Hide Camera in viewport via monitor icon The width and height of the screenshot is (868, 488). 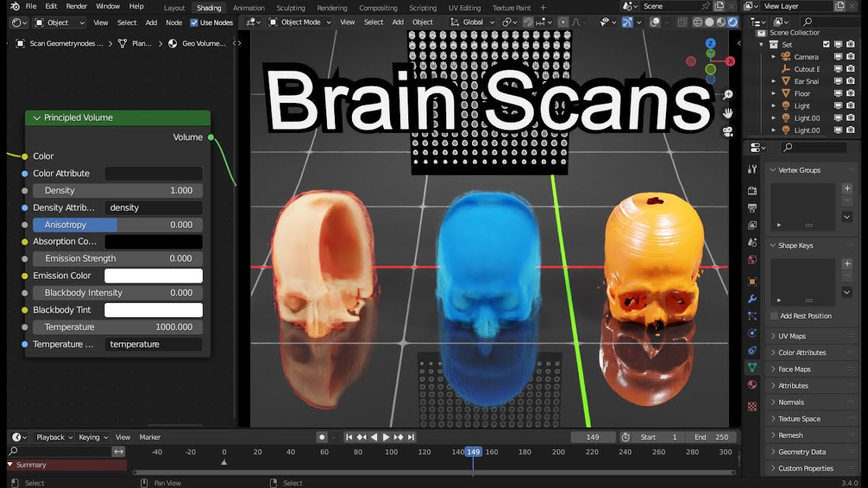click(x=838, y=57)
